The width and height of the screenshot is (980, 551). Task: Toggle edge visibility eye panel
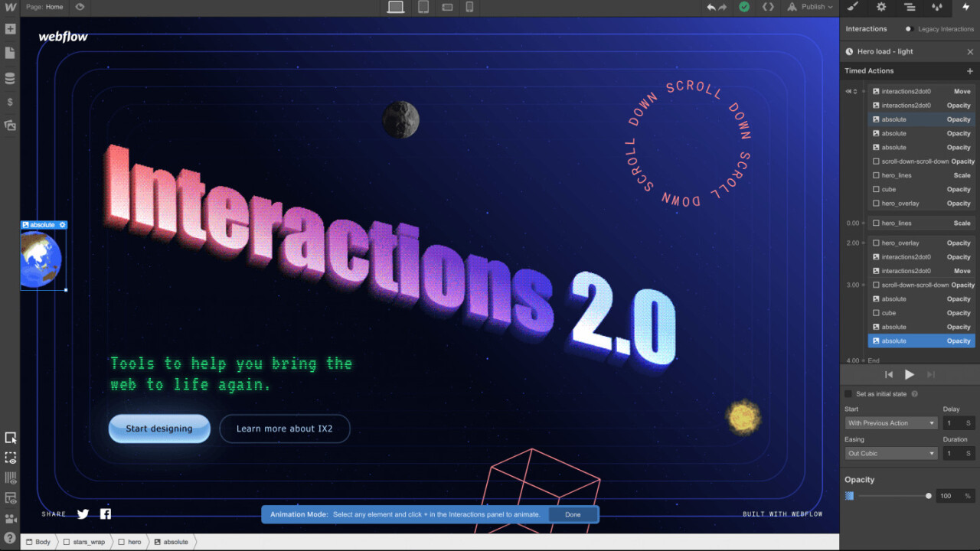10,498
